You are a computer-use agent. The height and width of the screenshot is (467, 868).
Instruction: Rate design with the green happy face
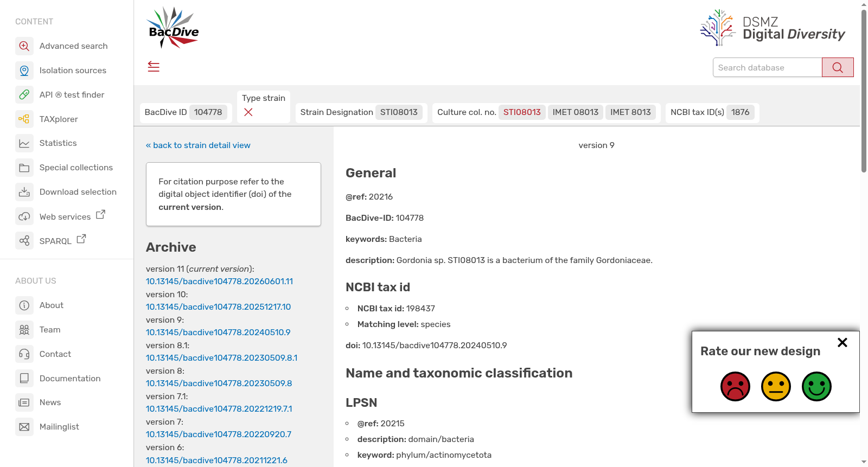pyautogui.click(x=816, y=386)
